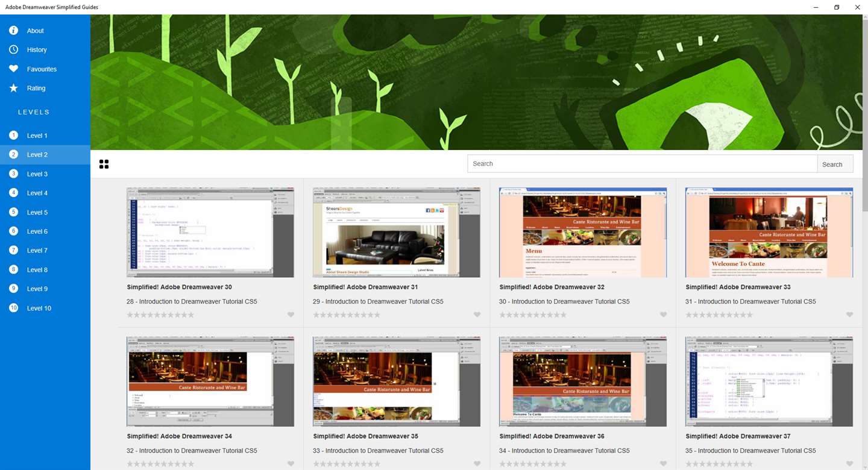The width and height of the screenshot is (868, 470).
Task: Rate Simplified! Adobe Dreamweaver 30 with stars
Action: tap(161, 315)
